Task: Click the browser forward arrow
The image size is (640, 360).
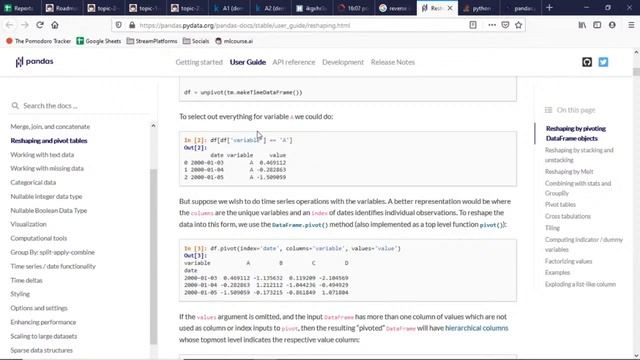Action: (x=24, y=25)
